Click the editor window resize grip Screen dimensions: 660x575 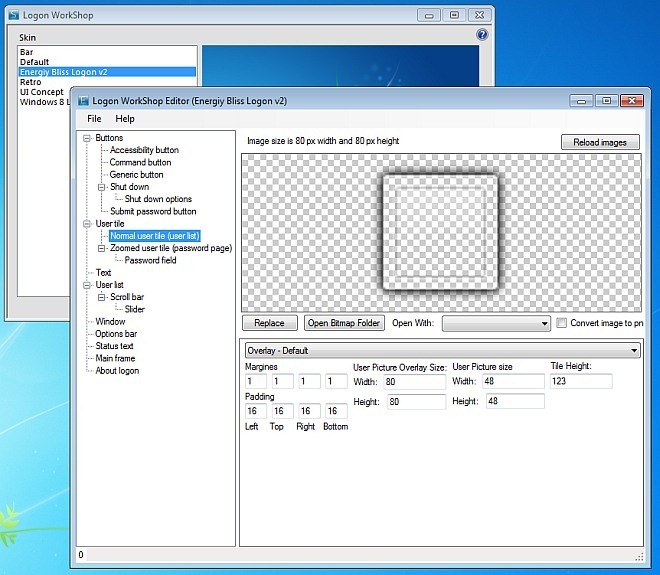(639, 556)
